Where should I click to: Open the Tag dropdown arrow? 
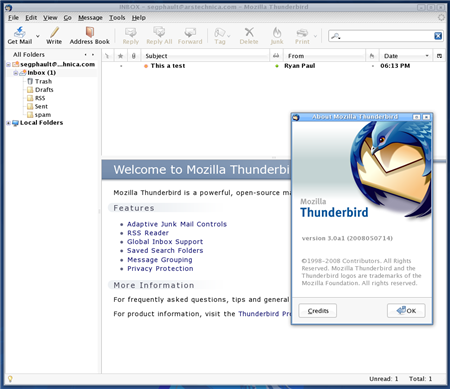(x=229, y=36)
